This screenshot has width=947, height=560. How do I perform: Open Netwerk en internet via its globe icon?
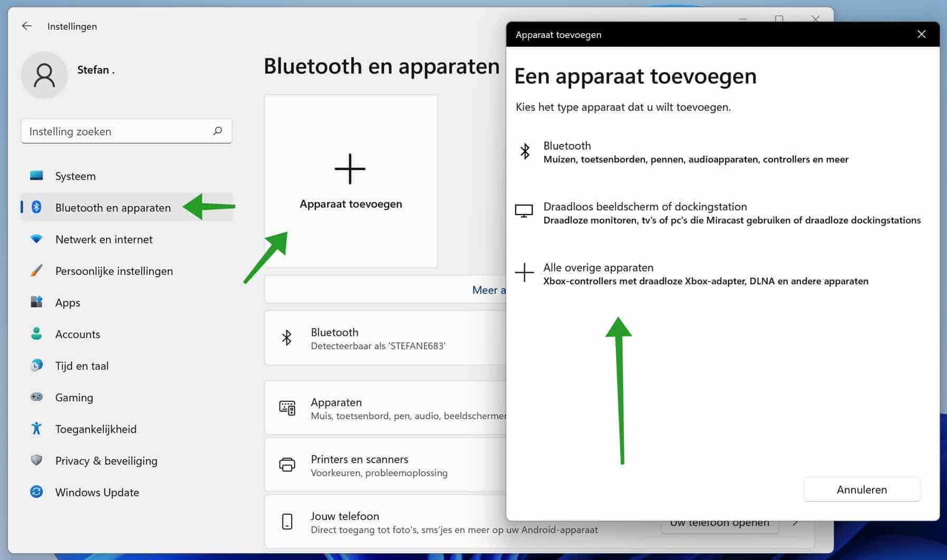tap(36, 239)
